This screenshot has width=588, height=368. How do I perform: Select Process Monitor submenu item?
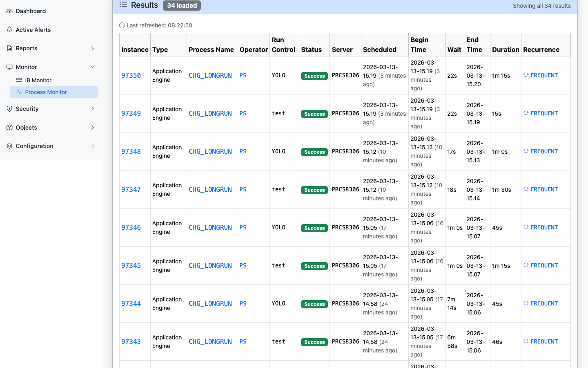click(54, 92)
